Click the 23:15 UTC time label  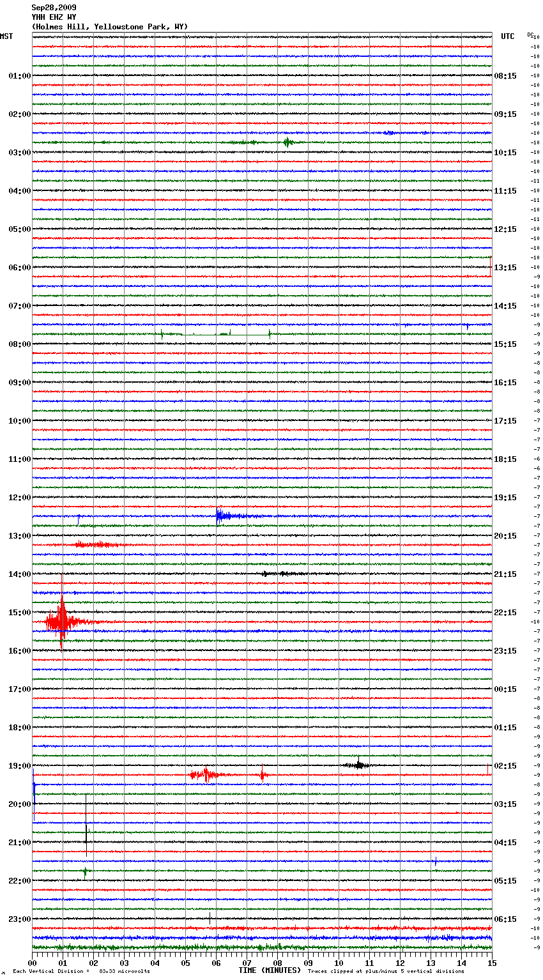click(505, 651)
